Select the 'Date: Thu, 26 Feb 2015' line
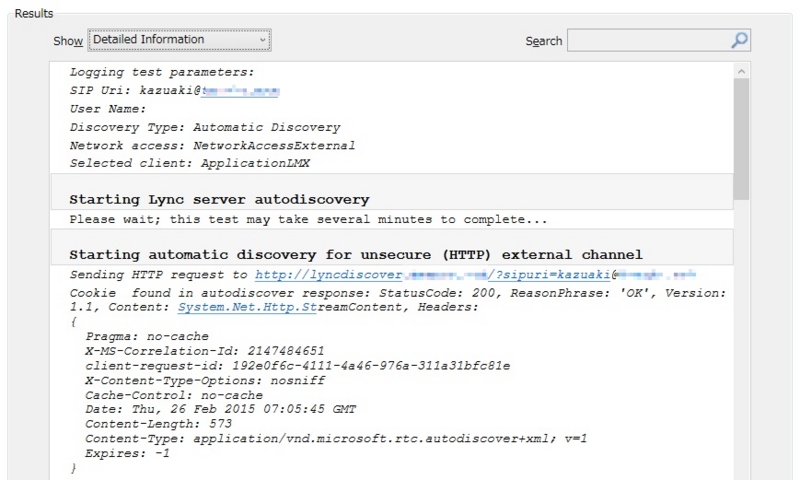 coord(221,409)
